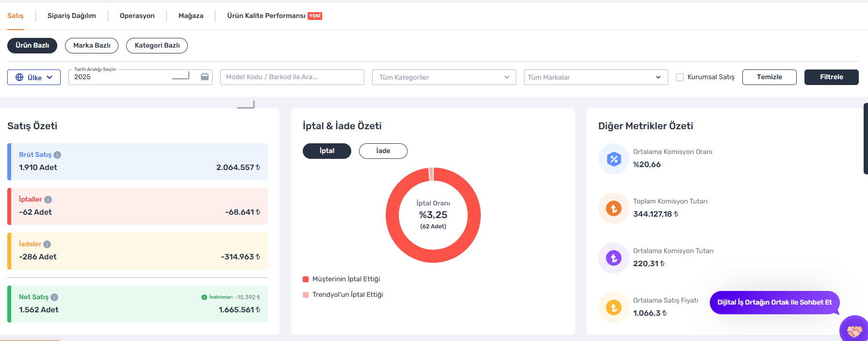Select Marka Bazlı view
Viewport: 868px width, 341px height.
tap(92, 46)
